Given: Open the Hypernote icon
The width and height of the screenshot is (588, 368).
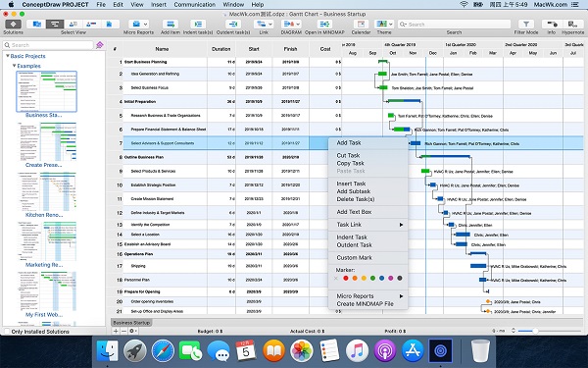Looking at the screenshot, I should pos(572,24).
